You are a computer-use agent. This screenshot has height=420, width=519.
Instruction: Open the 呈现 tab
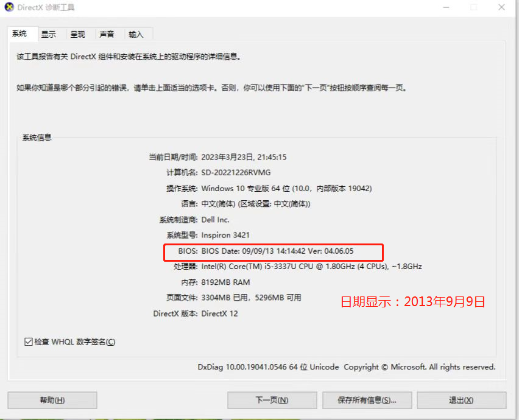point(77,34)
